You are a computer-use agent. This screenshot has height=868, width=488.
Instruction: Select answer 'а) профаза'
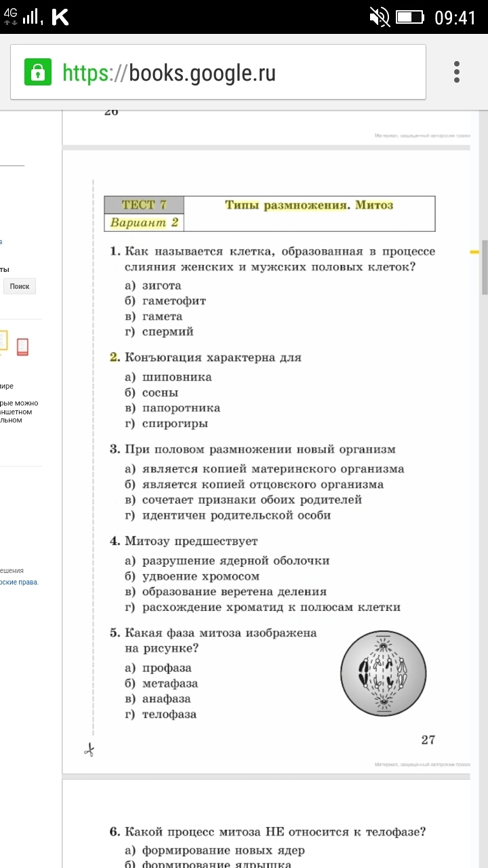pyautogui.click(x=158, y=668)
